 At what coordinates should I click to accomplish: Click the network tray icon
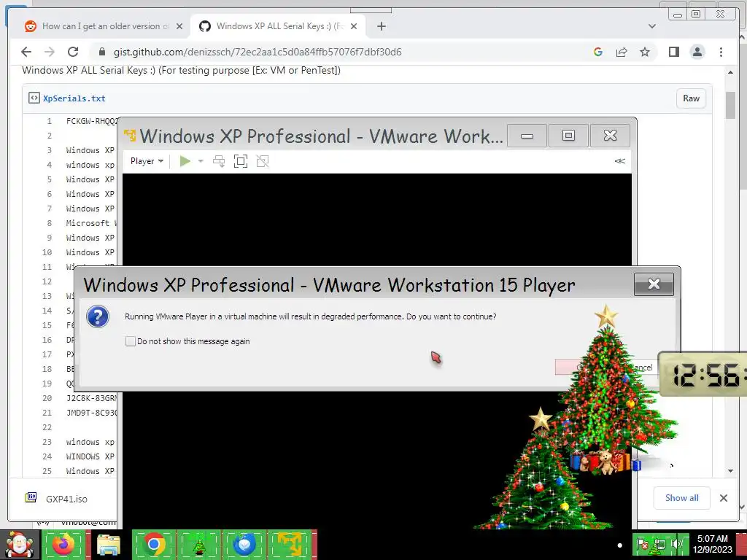pyautogui.click(x=659, y=544)
